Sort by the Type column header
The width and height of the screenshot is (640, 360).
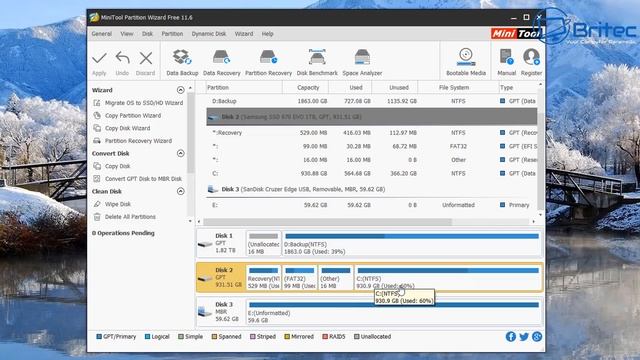point(518,87)
